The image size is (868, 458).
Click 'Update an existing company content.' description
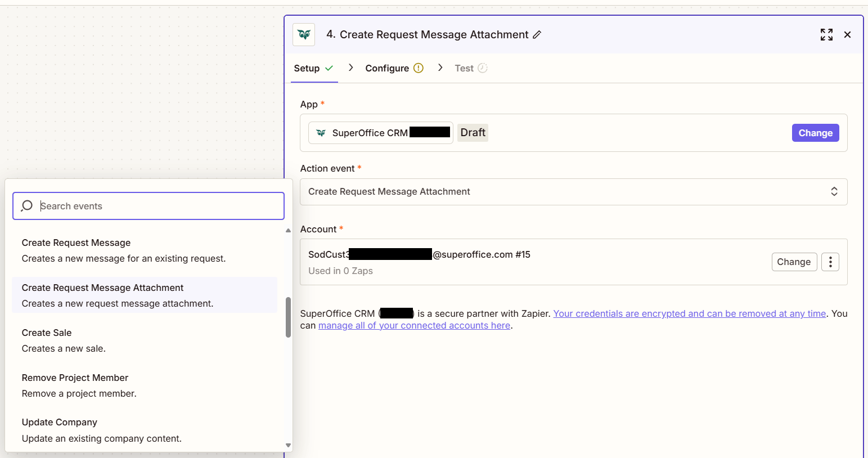101,438
